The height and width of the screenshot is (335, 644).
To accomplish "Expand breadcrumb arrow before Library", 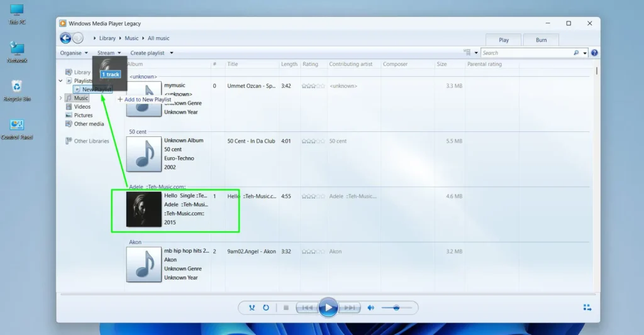I will [x=94, y=38].
